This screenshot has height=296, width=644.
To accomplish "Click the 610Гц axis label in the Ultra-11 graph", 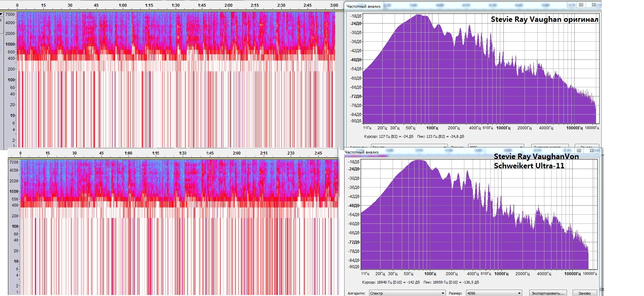I will click(x=486, y=273).
